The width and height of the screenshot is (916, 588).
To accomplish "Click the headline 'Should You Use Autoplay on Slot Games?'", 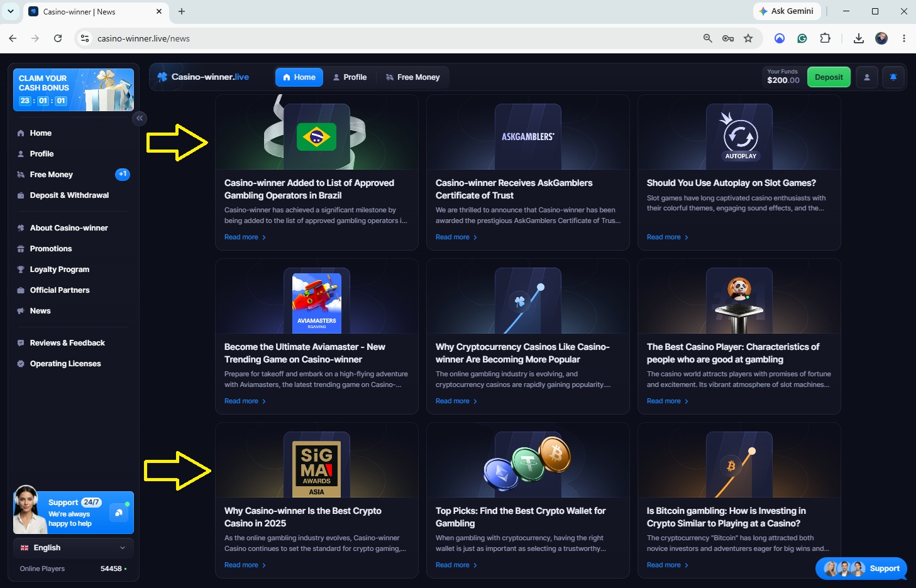I will point(731,183).
